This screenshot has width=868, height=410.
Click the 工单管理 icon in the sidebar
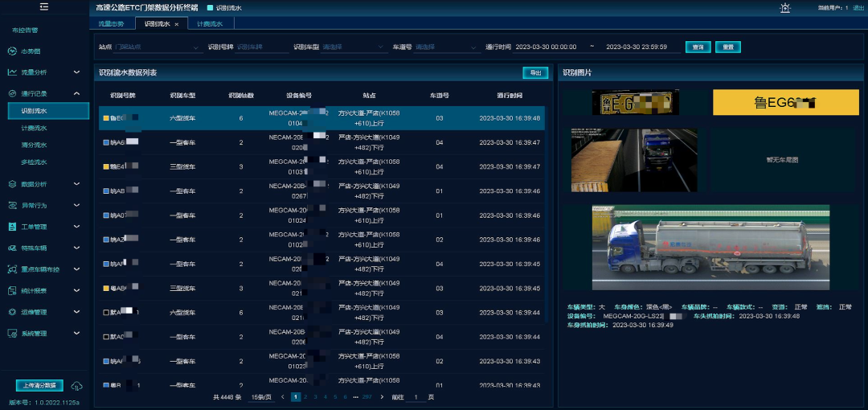[12, 227]
